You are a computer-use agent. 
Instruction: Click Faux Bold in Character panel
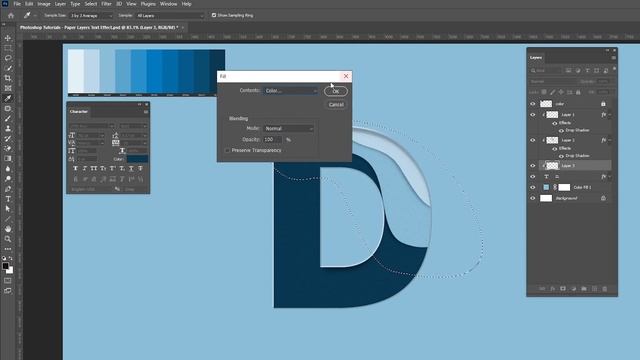point(76,168)
